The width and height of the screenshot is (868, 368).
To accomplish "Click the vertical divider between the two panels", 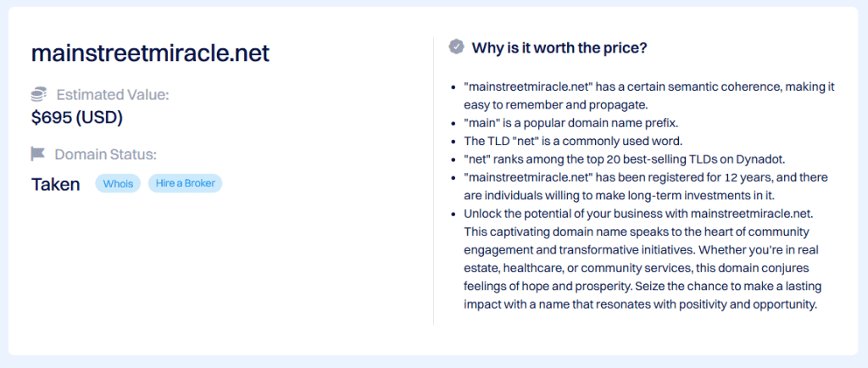I will [x=433, y=180].
